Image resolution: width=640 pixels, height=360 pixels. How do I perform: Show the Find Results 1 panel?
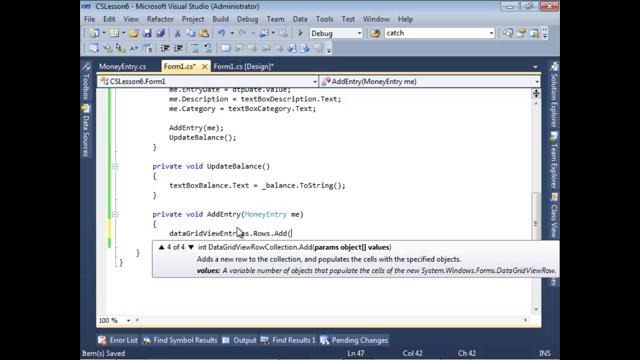tap(288, 340)
